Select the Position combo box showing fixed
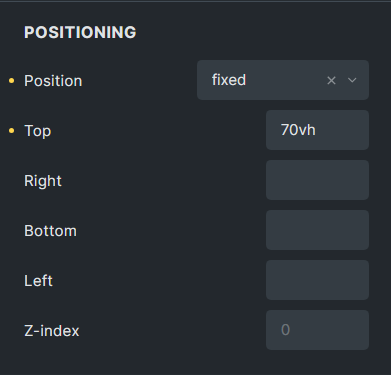 point(283,80)
